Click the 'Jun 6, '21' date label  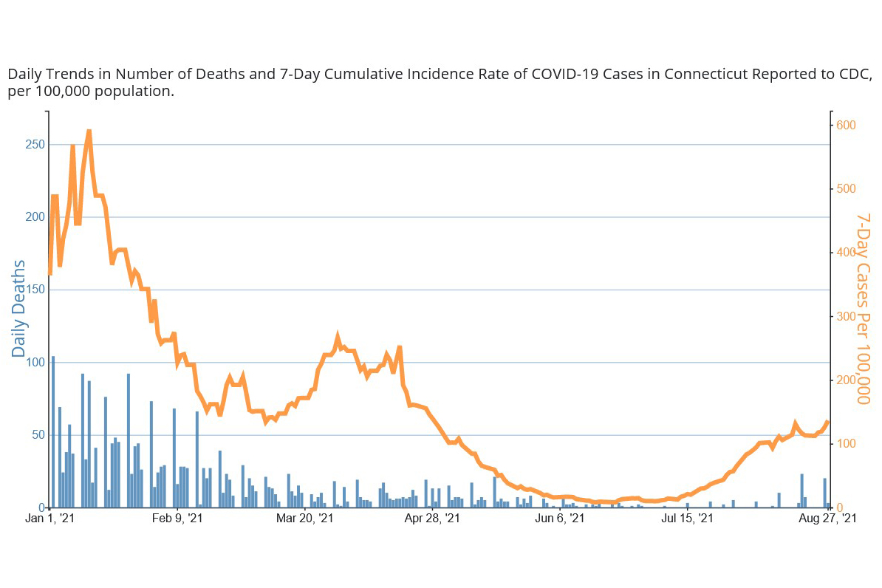point(560,520)
